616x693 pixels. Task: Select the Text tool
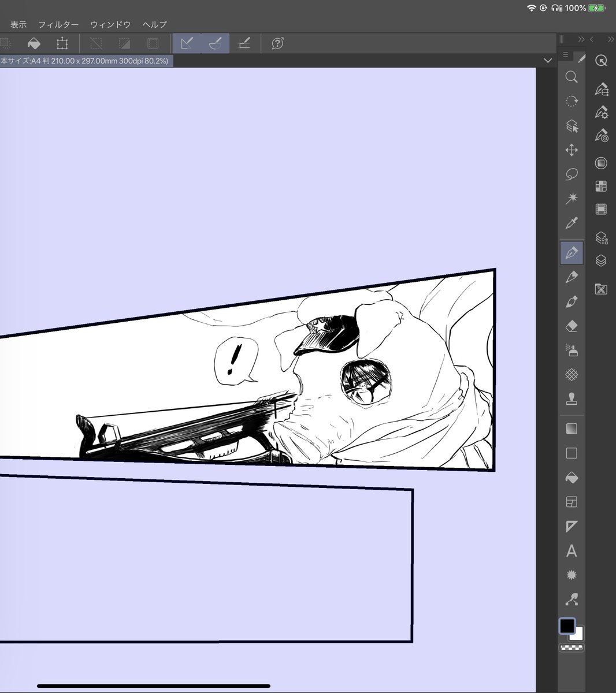[x=572, y=551]
